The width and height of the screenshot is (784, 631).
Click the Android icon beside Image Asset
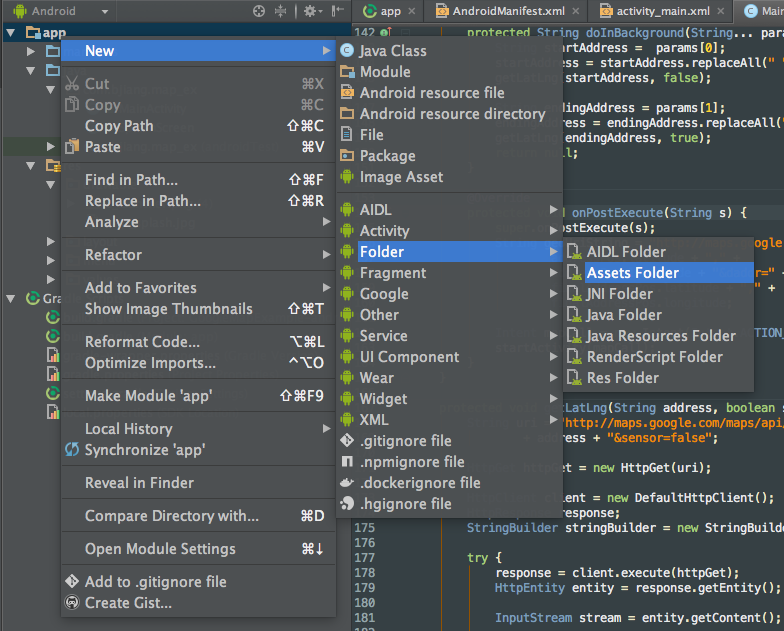[x=347, y=176]
